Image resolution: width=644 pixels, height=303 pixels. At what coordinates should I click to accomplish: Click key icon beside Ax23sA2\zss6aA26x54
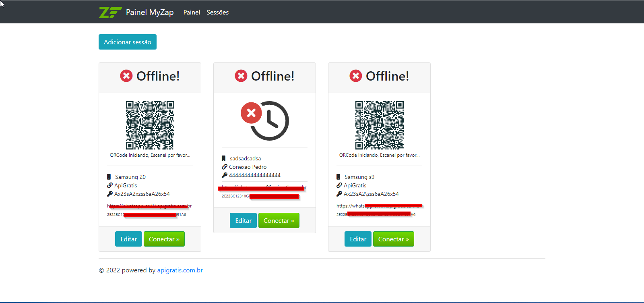(339, 194)
